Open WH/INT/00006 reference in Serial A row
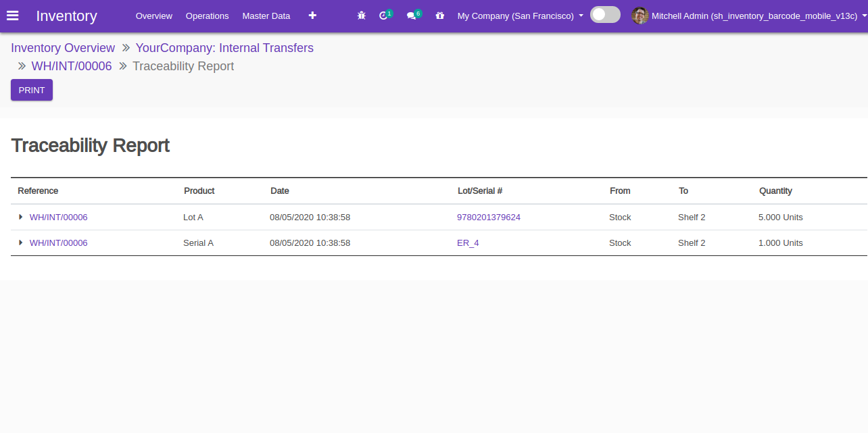Image resolution: width=868 pixels, height=433 pixels. (59, 243)
